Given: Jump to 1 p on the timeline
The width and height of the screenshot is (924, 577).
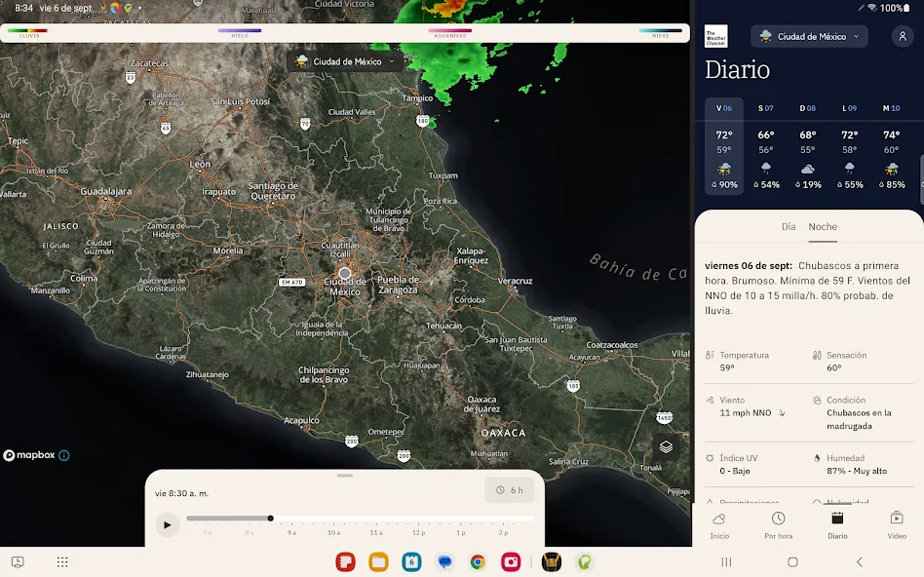Looking at the screenshot, I should (x=460, y=532).
